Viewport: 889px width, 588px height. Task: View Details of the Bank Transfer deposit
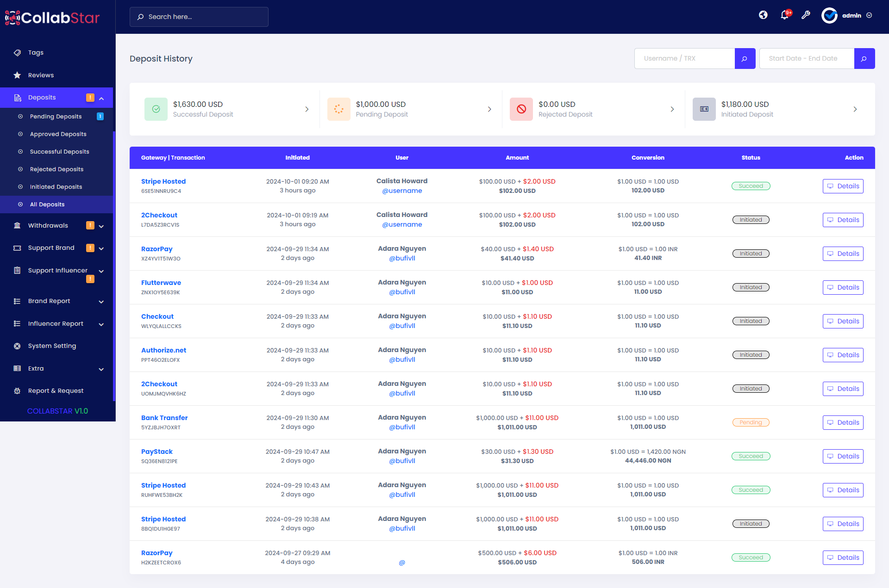843,422
